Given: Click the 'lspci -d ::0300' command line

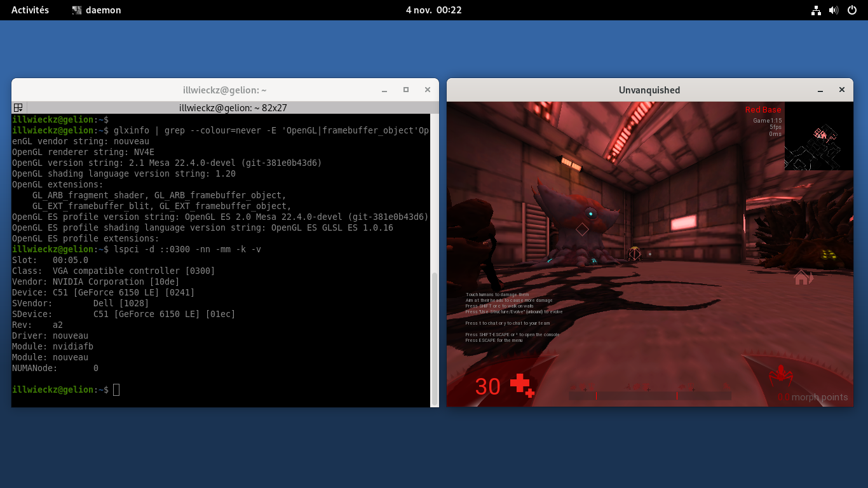Looking at the screenshot, I should (x=137, y=249).
